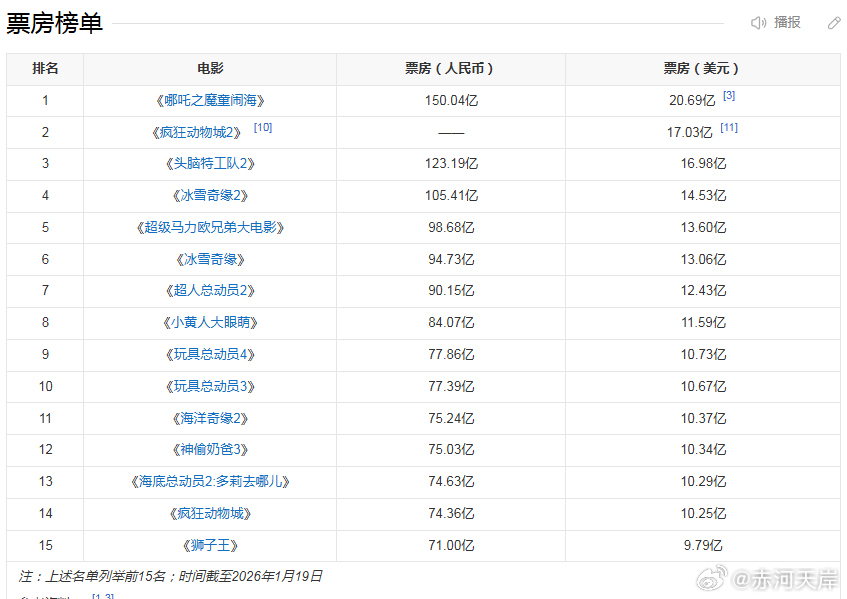The width and height of the screenshot is (847, 599).
Task: Click the 14.53亿 cell
Action: pos(703,196)
